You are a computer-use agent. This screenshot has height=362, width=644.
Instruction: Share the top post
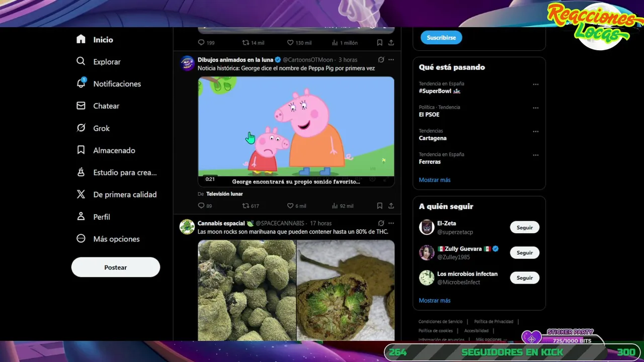tap(391, 43)
